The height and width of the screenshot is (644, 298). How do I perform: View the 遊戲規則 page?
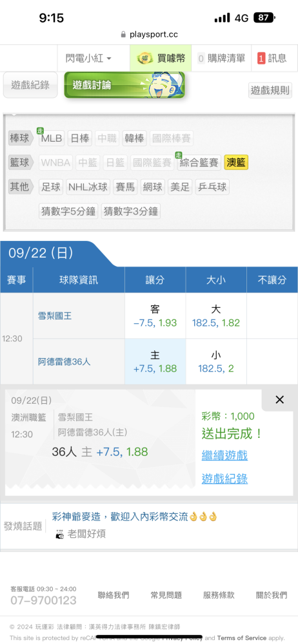click(270, 90)
